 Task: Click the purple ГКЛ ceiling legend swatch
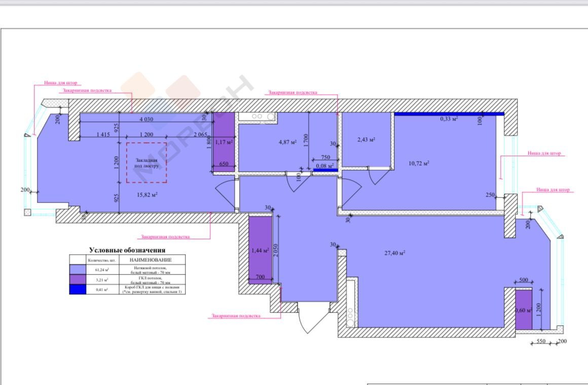pos(78,279)
